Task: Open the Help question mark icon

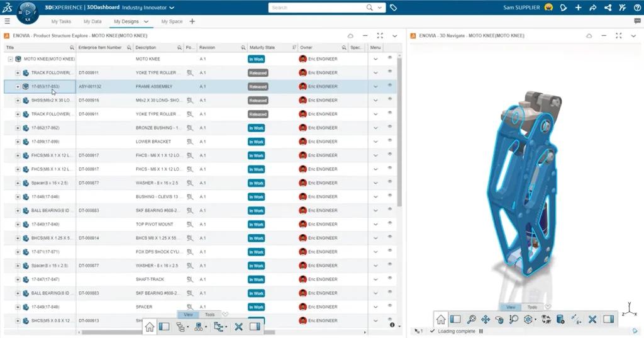Action: 636,8
